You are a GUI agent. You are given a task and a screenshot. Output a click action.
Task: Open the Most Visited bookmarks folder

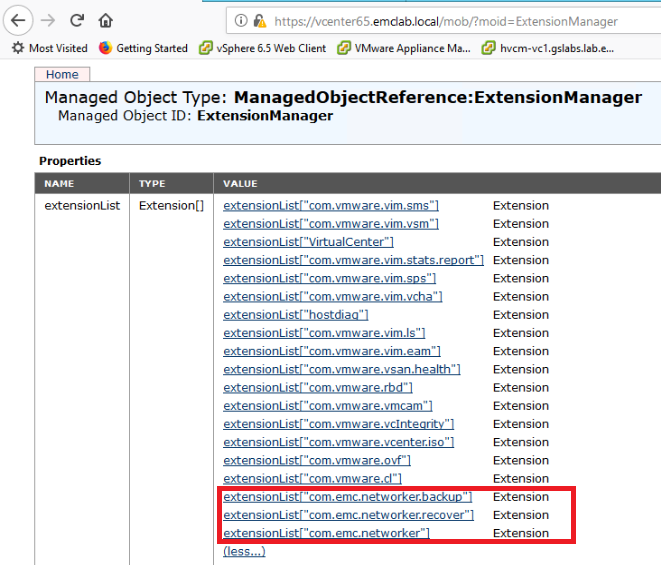click(49, 48)
